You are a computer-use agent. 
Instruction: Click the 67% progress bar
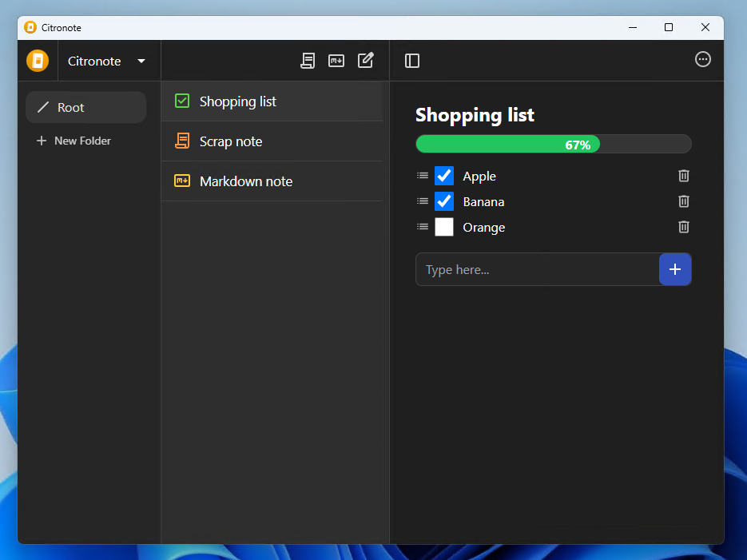[x=554, y=144]
